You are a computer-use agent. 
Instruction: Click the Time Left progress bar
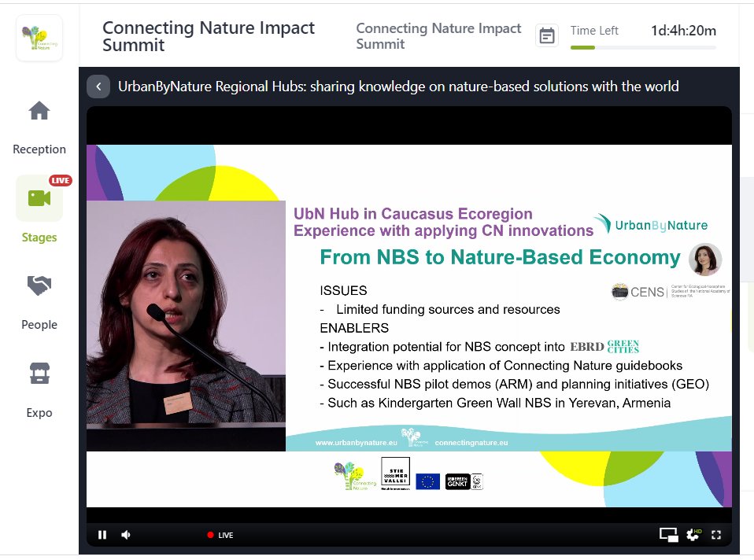point(643,48)
